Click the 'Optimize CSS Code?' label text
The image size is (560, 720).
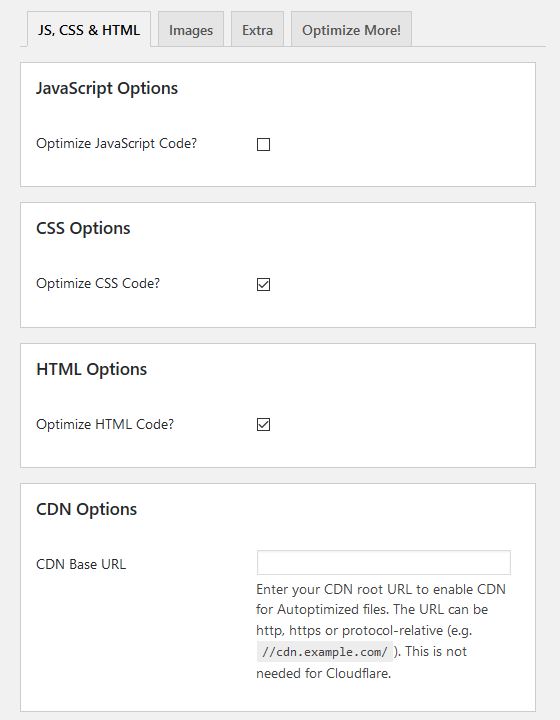(x=98, y=283)
